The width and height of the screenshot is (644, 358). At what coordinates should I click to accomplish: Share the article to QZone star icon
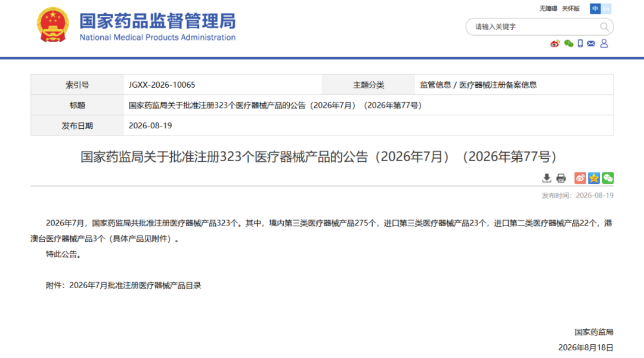pyautogui.click(x=594, y=178)
